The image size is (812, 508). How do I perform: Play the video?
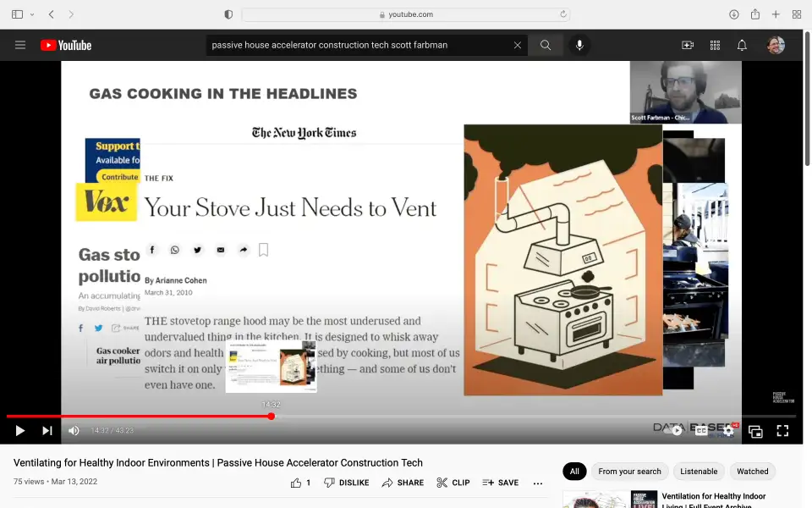coord(19,431)
